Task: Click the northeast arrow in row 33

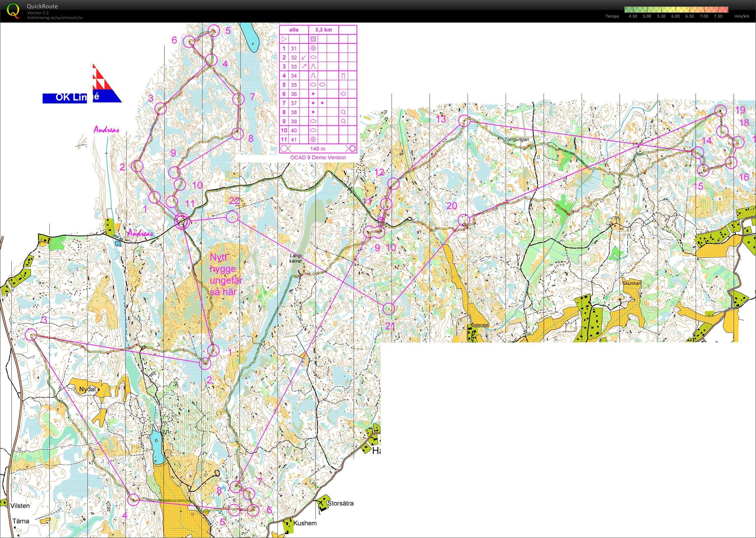Action: 304,66
